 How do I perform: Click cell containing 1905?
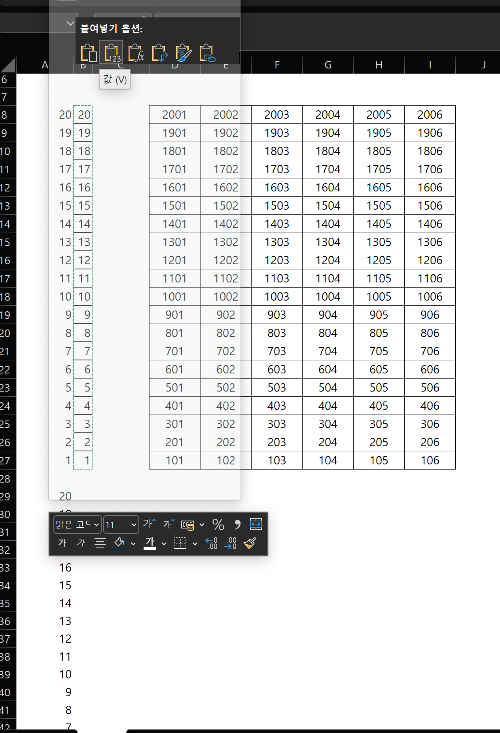(x=379, y=133)
